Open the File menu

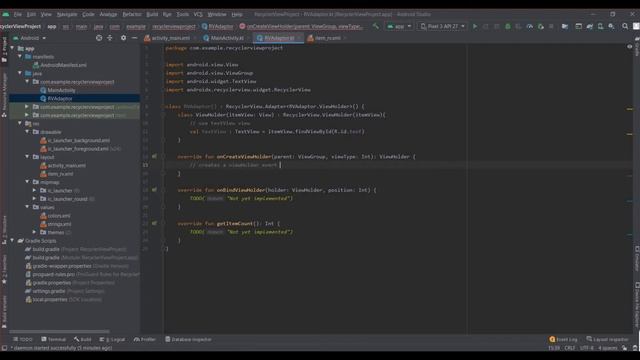(x=18, y=14)
